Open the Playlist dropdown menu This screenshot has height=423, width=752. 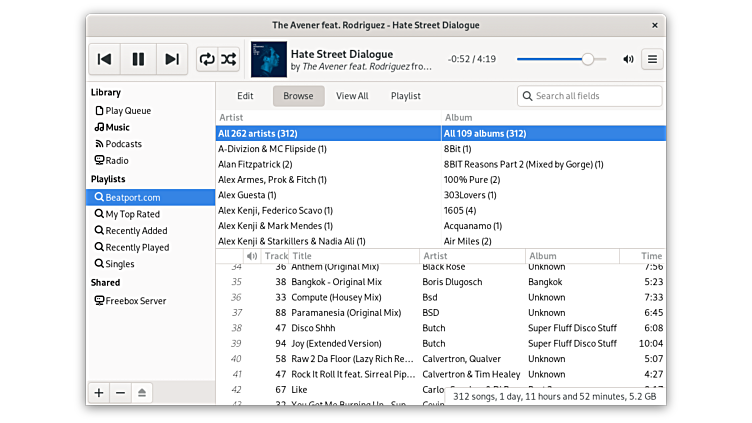click(405, 96)
